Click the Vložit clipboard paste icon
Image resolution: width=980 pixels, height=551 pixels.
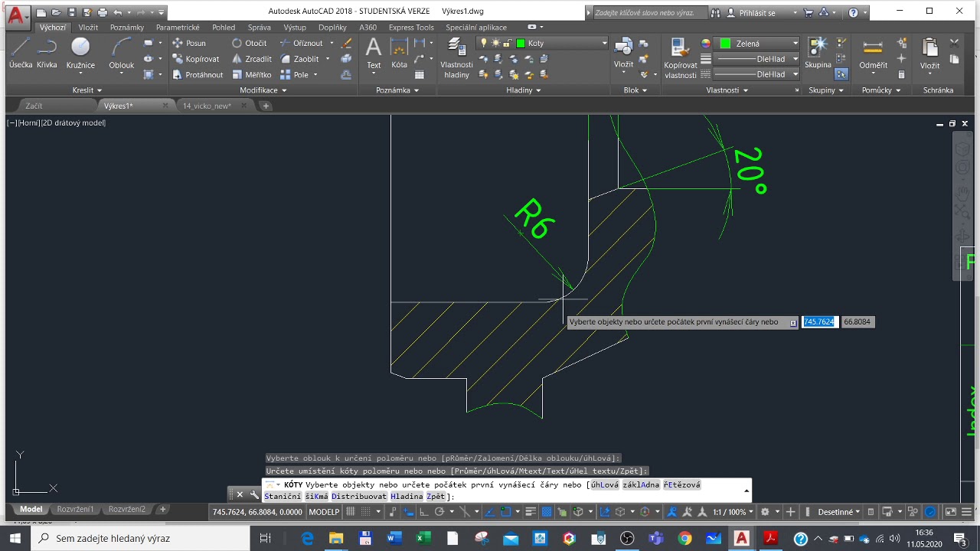pos(929,54)
